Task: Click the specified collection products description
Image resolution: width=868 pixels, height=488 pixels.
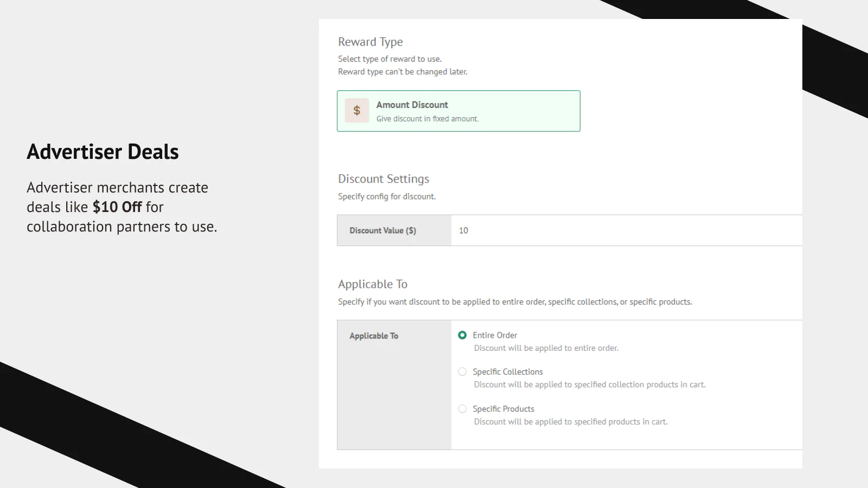Action: pyautogui.click(x=589, y=384)
